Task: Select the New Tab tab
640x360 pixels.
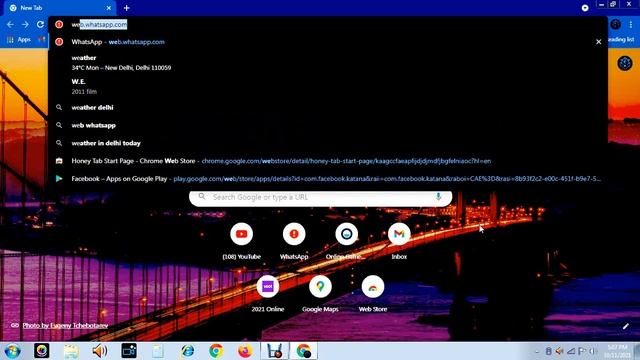Action: point(60,8)
